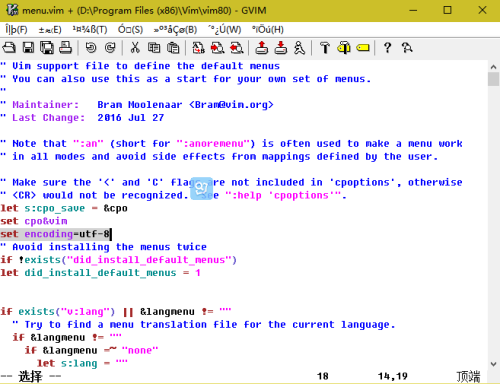Screen dimensions: 500x384
Task: Redo the change with toolbar icon
Action: 110,48
